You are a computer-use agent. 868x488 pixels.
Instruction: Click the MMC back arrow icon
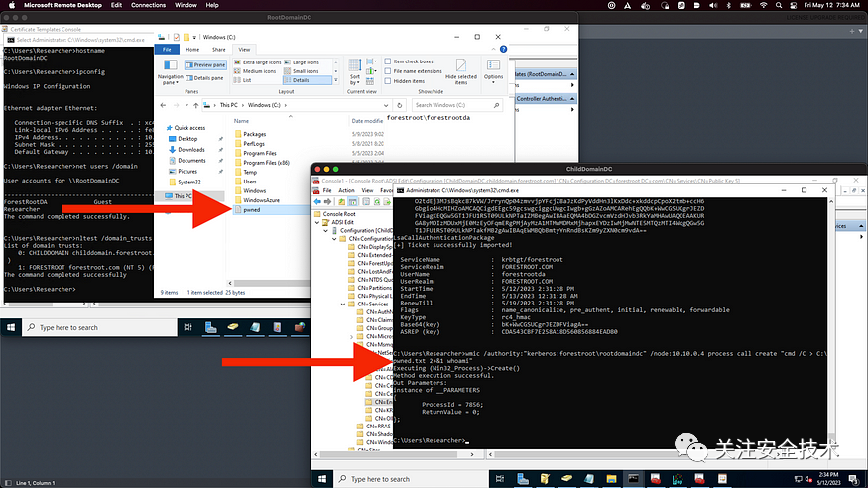[317, 202]
